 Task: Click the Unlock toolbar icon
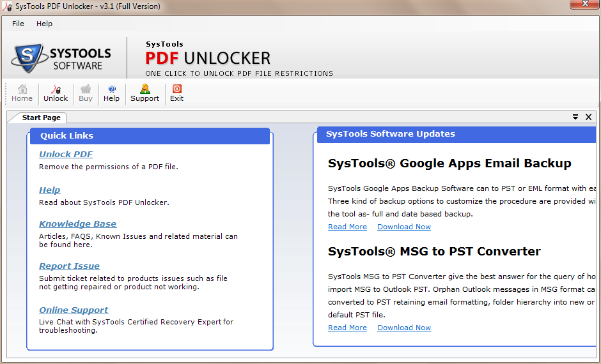point(56,89)
